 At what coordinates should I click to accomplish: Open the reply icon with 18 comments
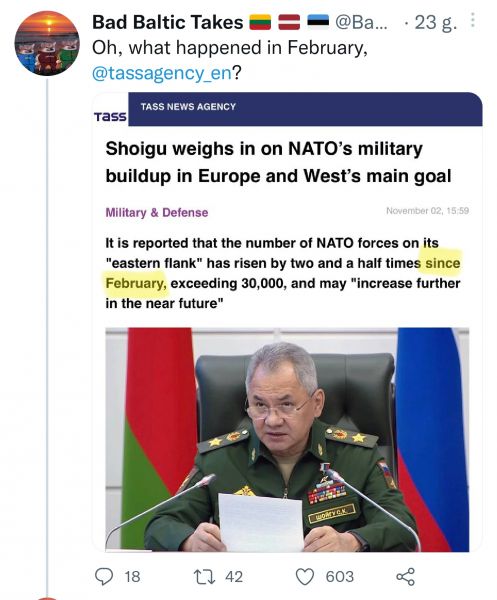(x=104, y=577)
